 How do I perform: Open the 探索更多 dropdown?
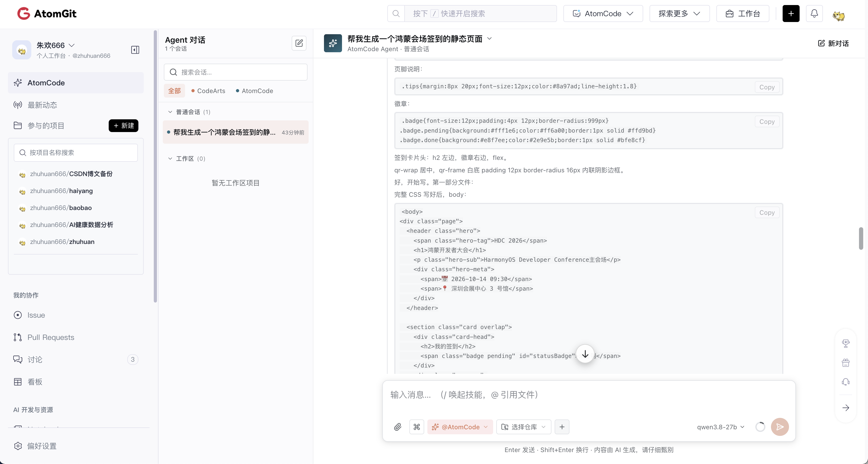[679, 14]
